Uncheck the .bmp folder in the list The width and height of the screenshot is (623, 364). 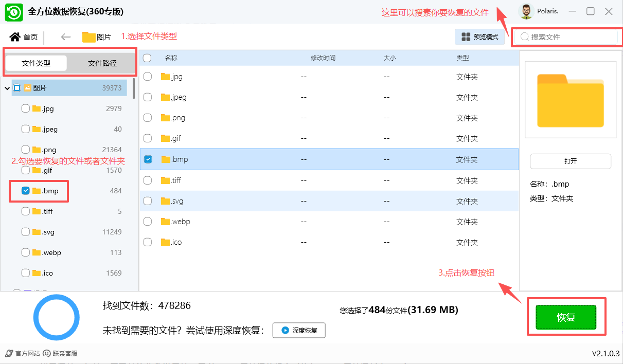148,159
